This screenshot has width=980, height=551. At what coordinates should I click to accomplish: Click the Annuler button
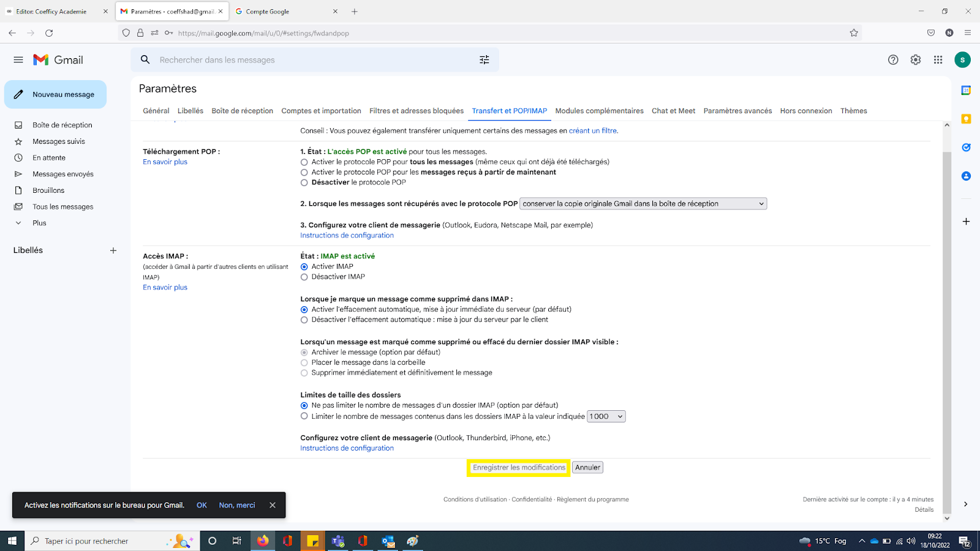[x=588, y=468]
